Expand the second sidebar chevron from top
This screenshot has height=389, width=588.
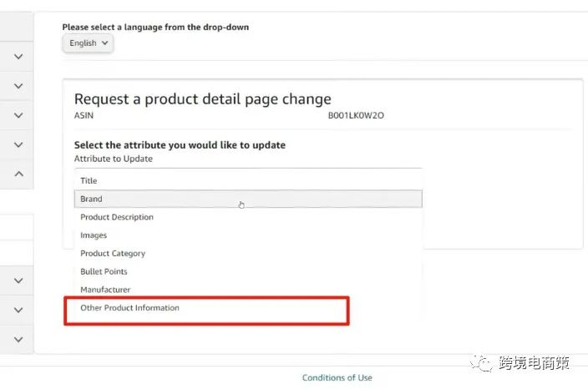[x=18, y=86]
